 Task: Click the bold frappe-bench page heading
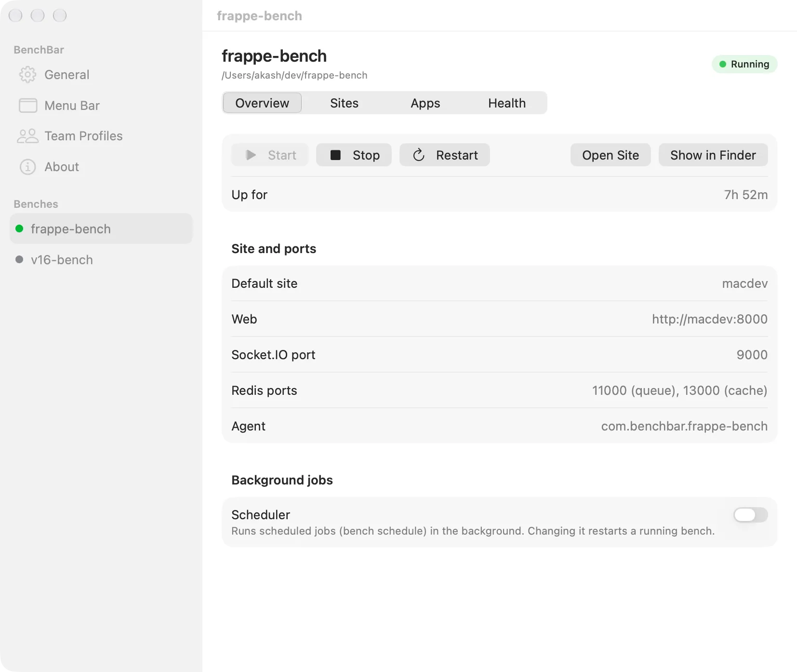point(274,56)
